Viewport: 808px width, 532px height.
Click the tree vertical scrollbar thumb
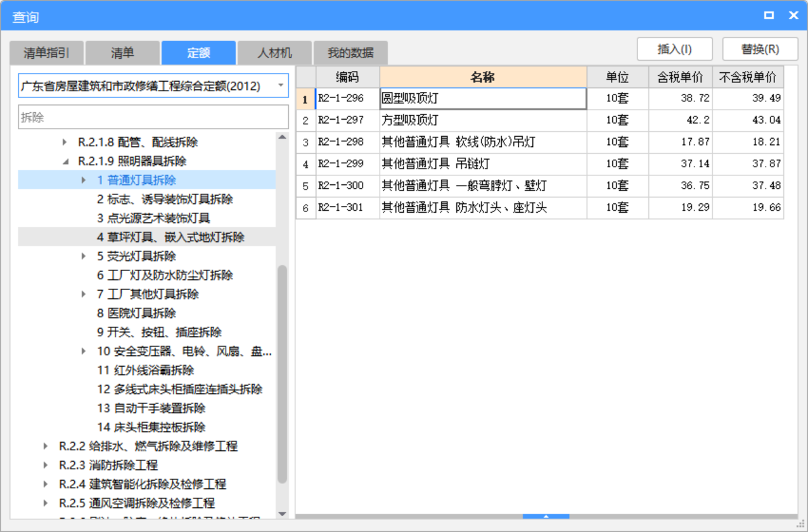click(x=283, y=374)
